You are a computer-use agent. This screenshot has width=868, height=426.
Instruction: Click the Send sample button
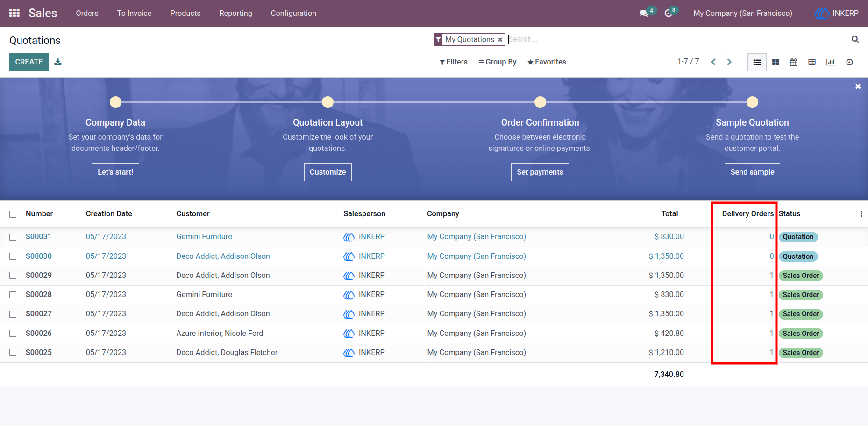(752, 172)
